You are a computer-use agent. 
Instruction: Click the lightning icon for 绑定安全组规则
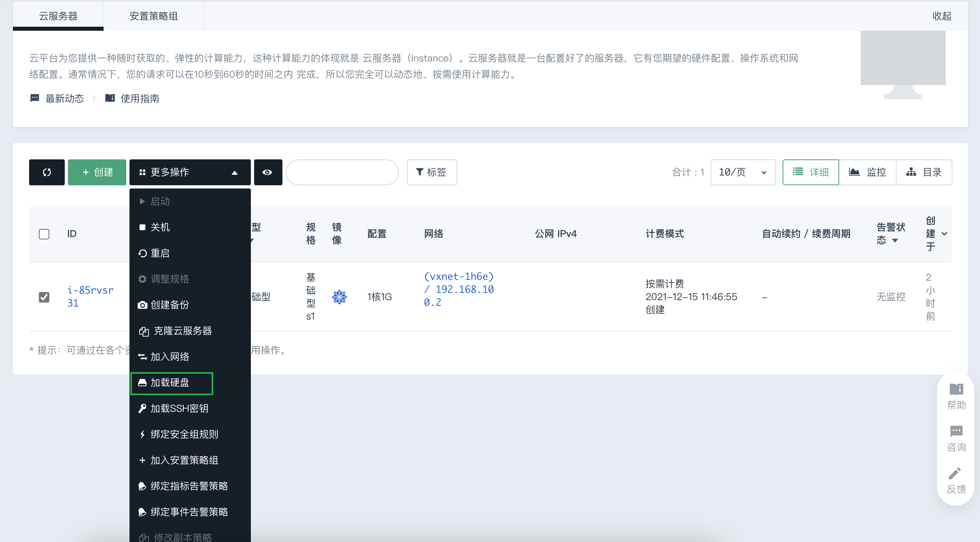[142, 434]
